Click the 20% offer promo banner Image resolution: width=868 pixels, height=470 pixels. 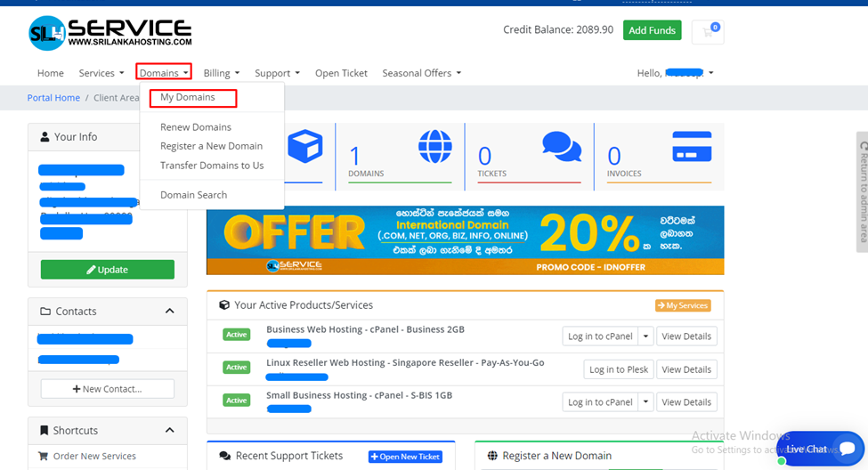(465, 240)
